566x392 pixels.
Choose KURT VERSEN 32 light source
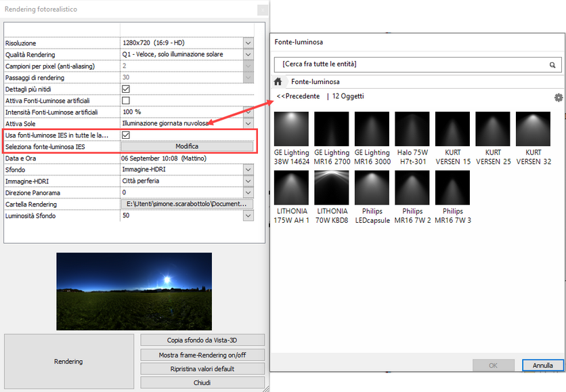[x=534, y=138]
